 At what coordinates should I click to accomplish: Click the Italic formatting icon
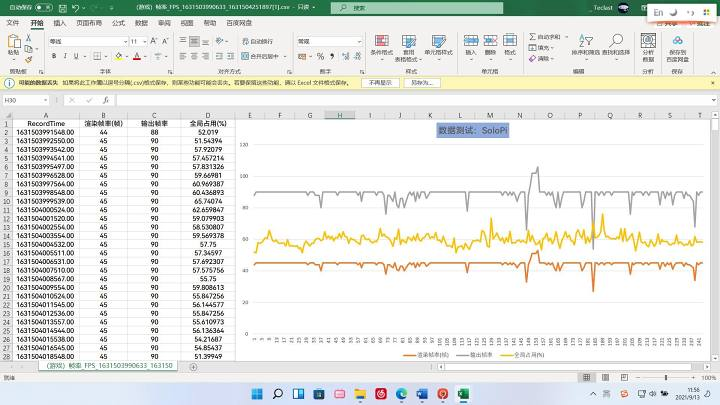point(64,56)
